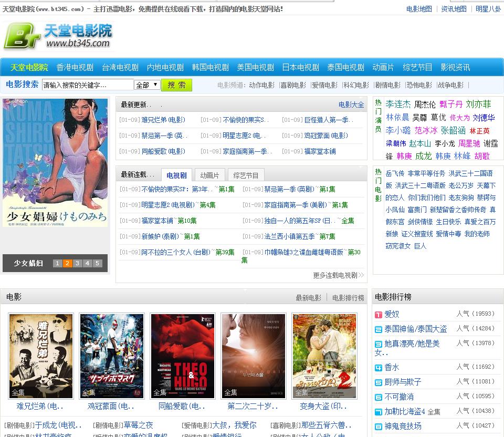Open the 电影大全 link
Screen dimensions: 504x437
point(351,105)
